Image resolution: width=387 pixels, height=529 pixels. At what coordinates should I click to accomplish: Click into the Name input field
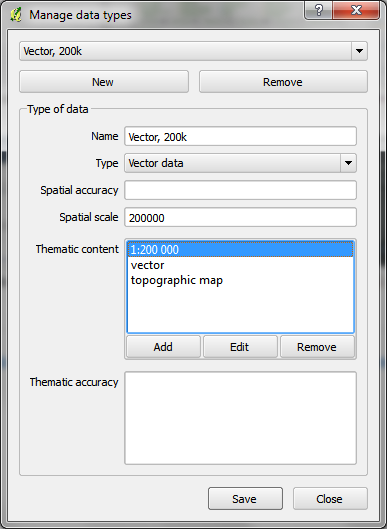click(x=240, y=137)
